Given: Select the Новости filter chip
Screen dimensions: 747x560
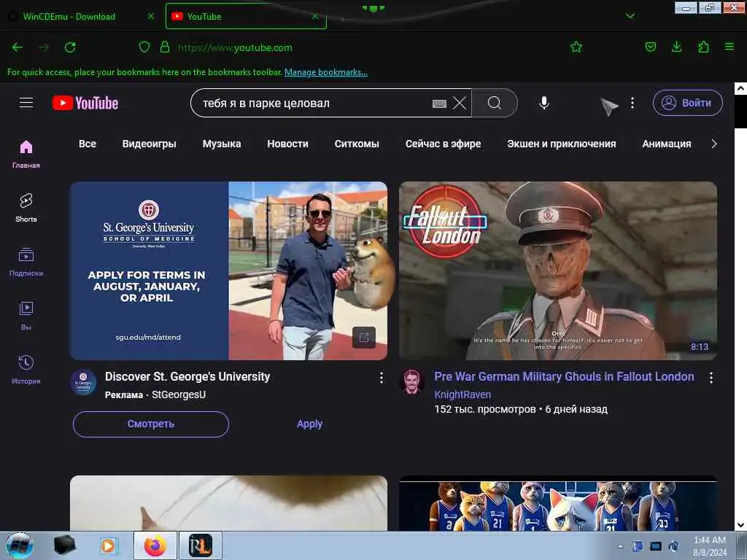Looking at the screenshot, I should (287, 144).
